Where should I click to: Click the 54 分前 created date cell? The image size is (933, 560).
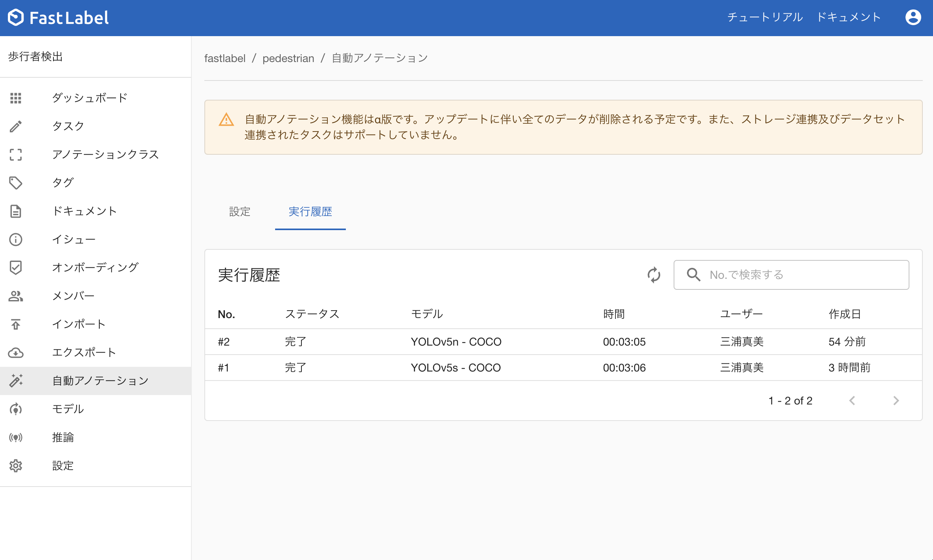[847, 342]
